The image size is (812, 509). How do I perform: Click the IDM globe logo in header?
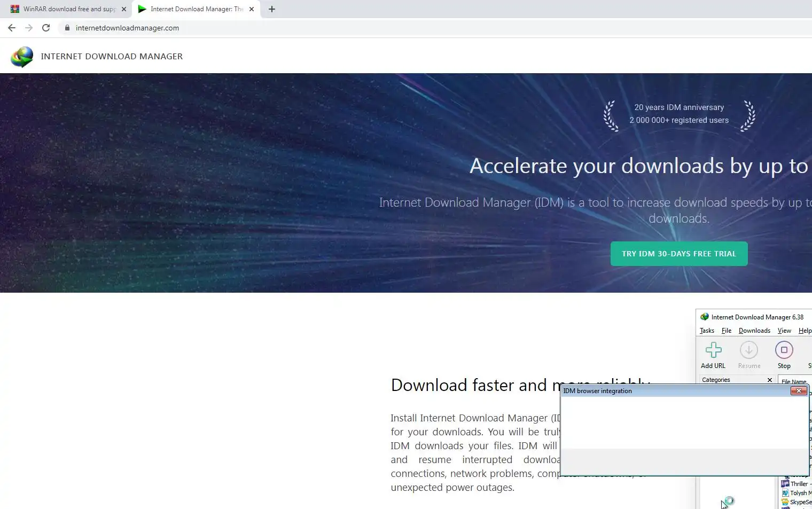[x=22, y=57]
